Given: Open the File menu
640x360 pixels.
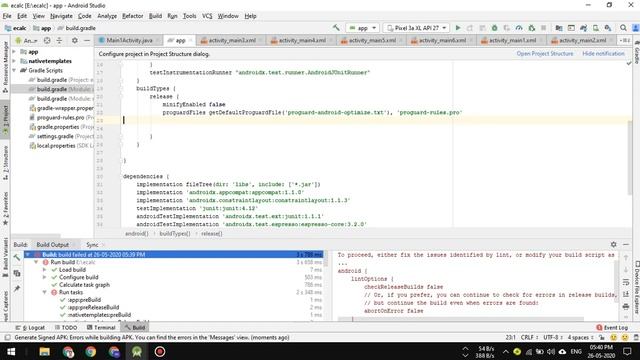Looking at the screenshot, I should point(7,16).
